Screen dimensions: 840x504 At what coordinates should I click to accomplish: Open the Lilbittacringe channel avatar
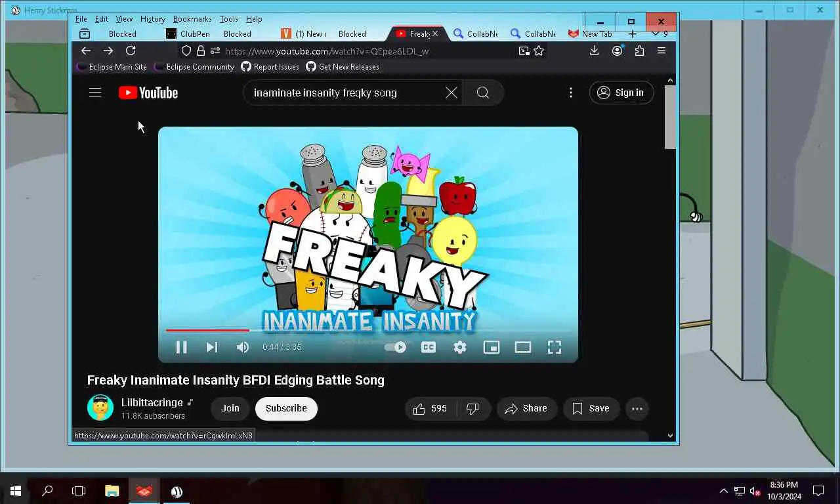click(100, 408)
